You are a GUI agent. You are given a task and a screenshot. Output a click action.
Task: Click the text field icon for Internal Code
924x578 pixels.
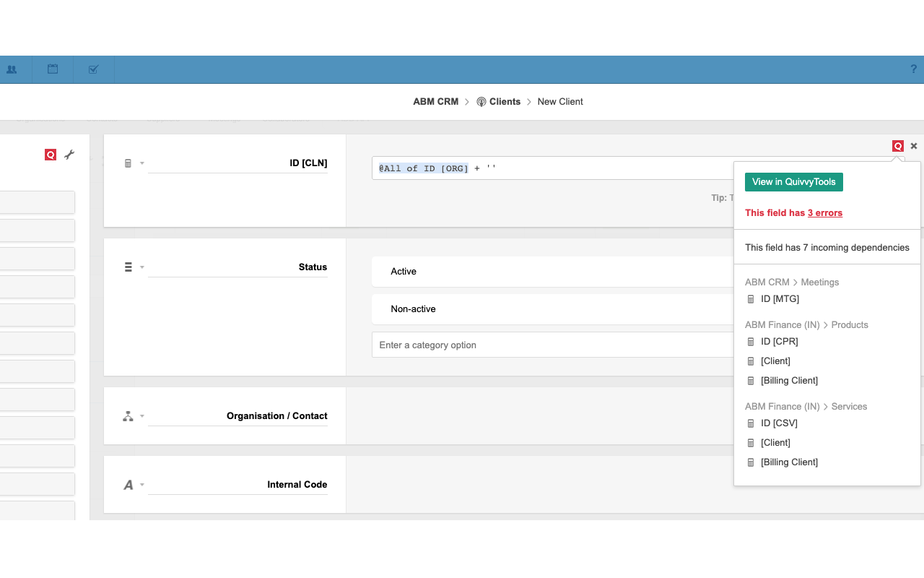tap(128, 485)
